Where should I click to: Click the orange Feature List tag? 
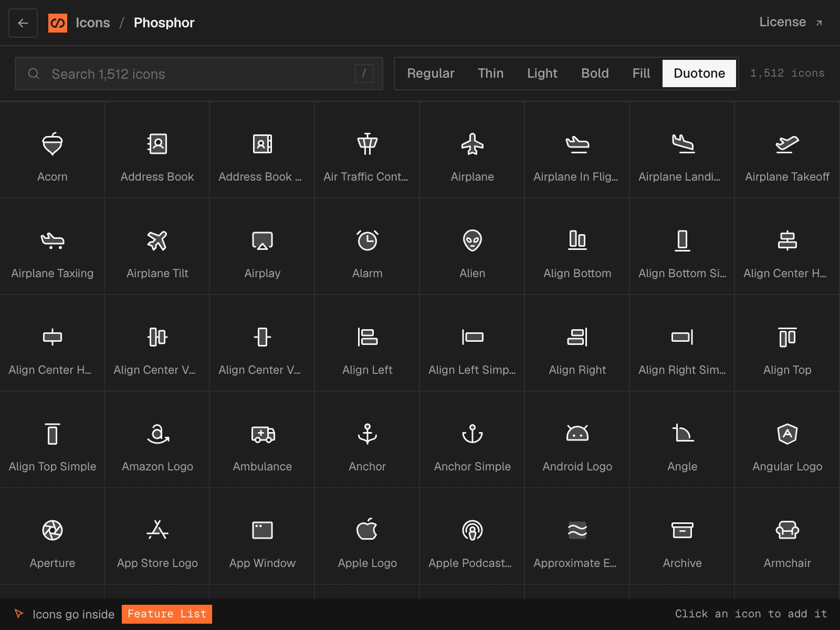(167, 614)
